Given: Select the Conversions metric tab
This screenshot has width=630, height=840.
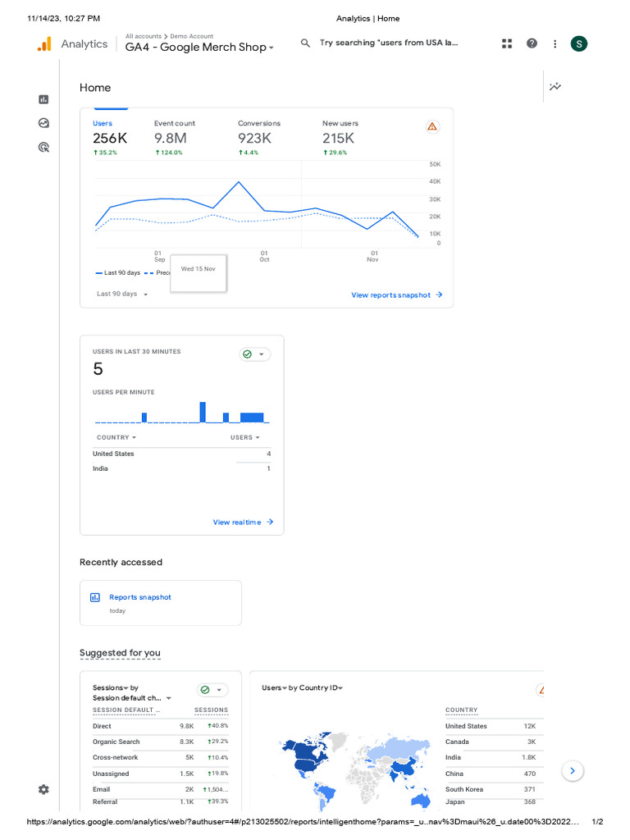Looking at the screenshot, I should coord(259,123).
